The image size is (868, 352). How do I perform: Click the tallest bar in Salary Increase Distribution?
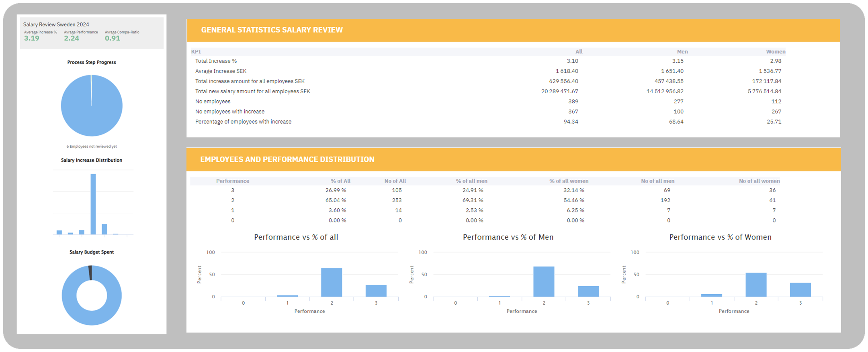(x=93, y=204)
